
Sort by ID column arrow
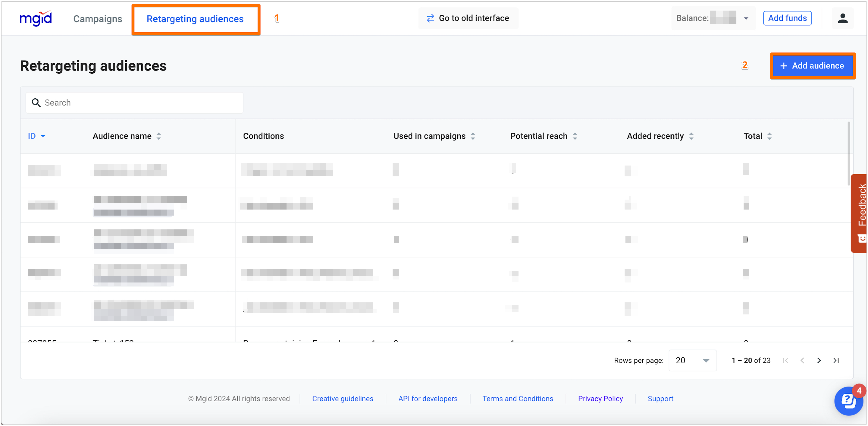point(43,136)
